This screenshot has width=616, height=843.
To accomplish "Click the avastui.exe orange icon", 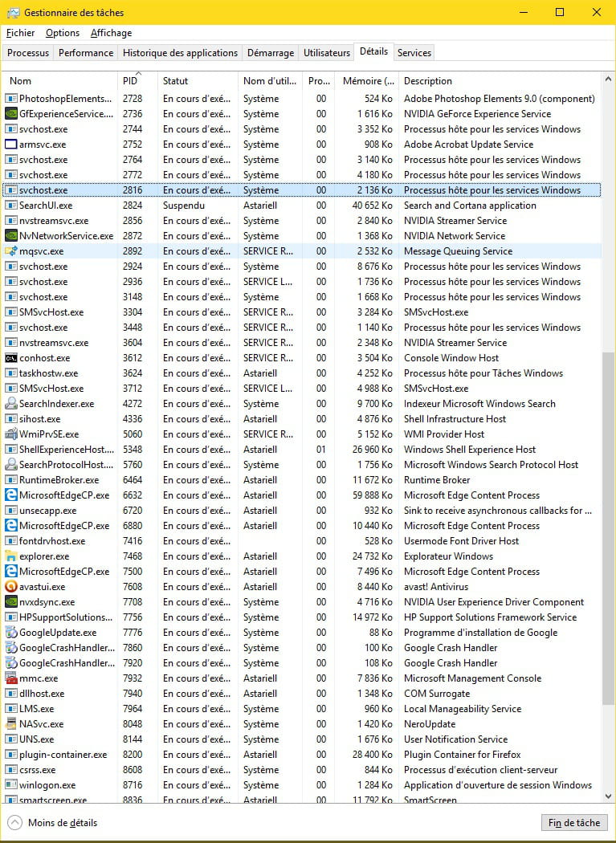I will 10,587.
